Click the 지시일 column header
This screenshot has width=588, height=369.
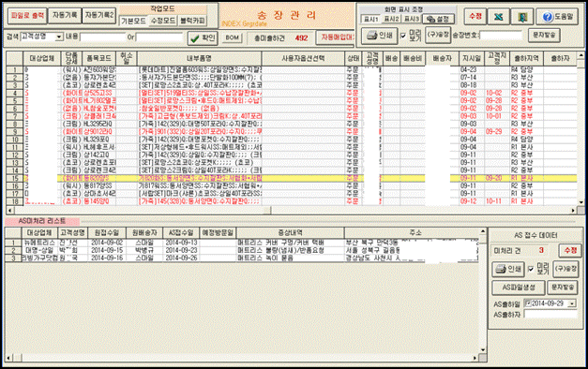(472, 58)
